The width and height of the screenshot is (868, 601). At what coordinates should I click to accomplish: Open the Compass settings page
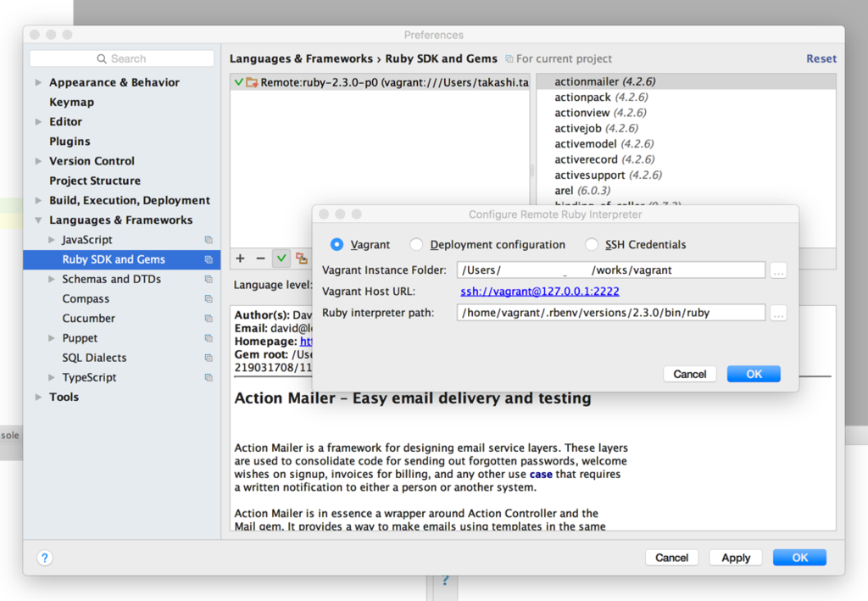tap(86, 299)
